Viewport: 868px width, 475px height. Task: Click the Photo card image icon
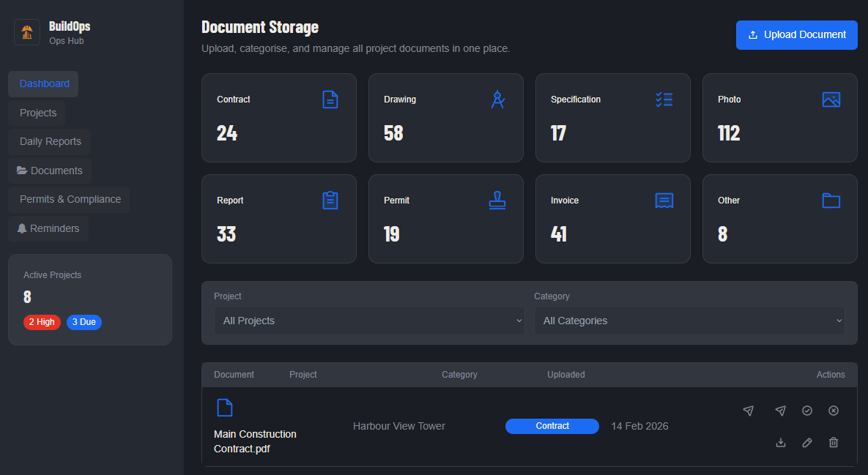(x=831, y=100)
